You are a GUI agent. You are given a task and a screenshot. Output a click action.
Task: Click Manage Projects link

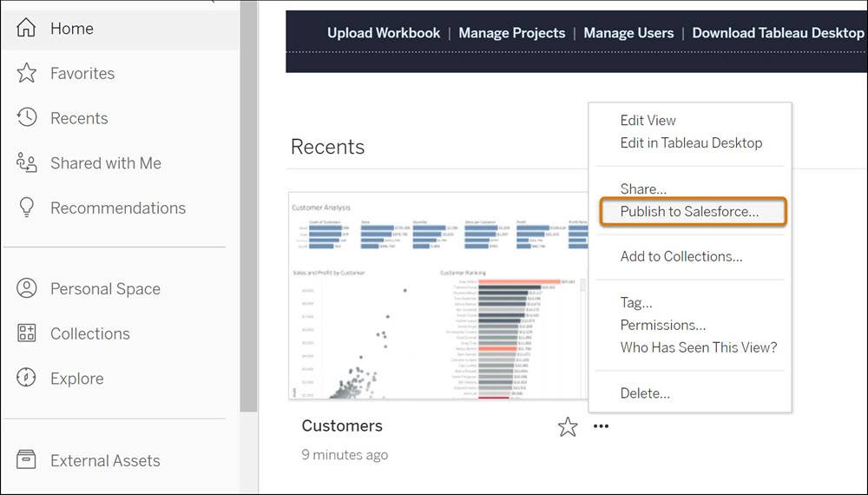512,33
